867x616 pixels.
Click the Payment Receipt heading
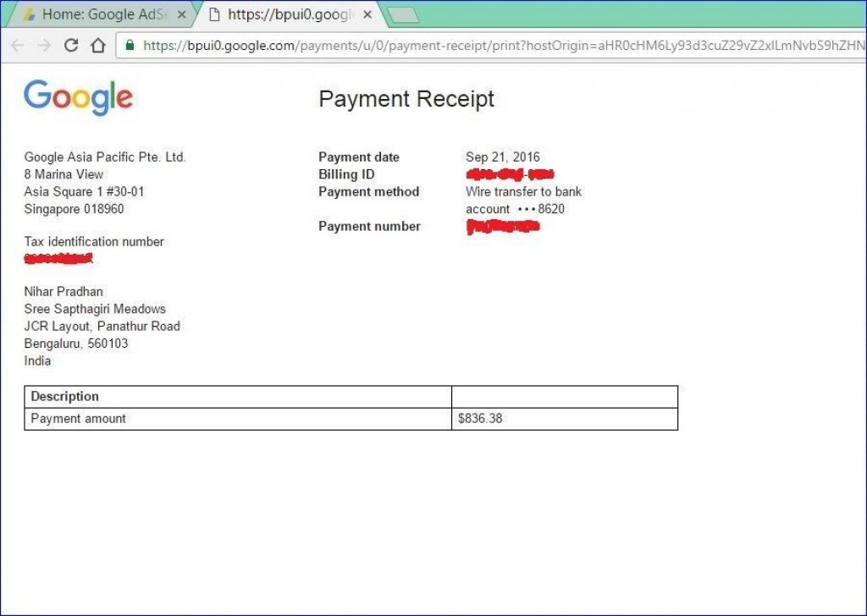406,99
